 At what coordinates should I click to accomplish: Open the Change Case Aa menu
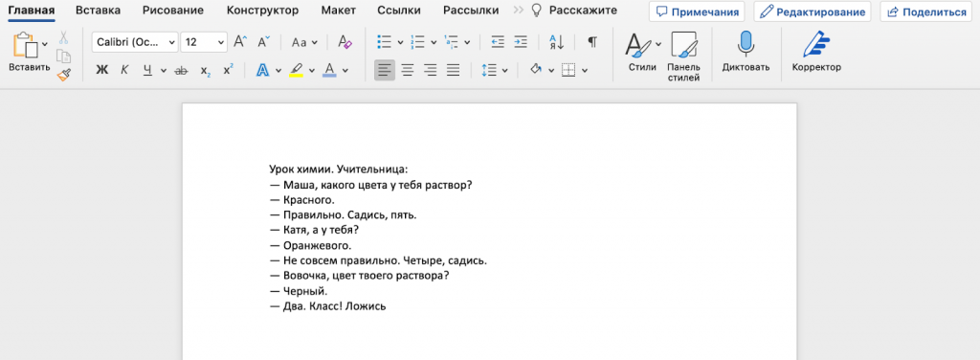304,42
